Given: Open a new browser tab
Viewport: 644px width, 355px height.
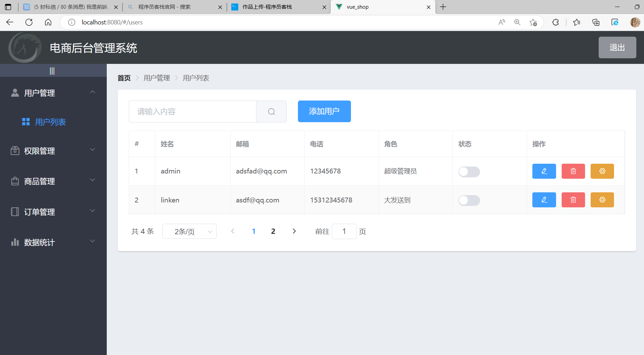Looking at the screenshot, I should (x=443, y=7).
